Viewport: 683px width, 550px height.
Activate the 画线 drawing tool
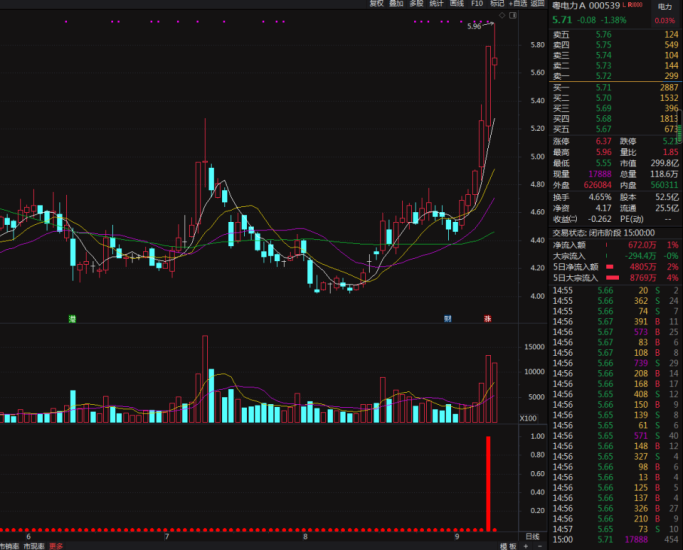click(x=457, y=4)
